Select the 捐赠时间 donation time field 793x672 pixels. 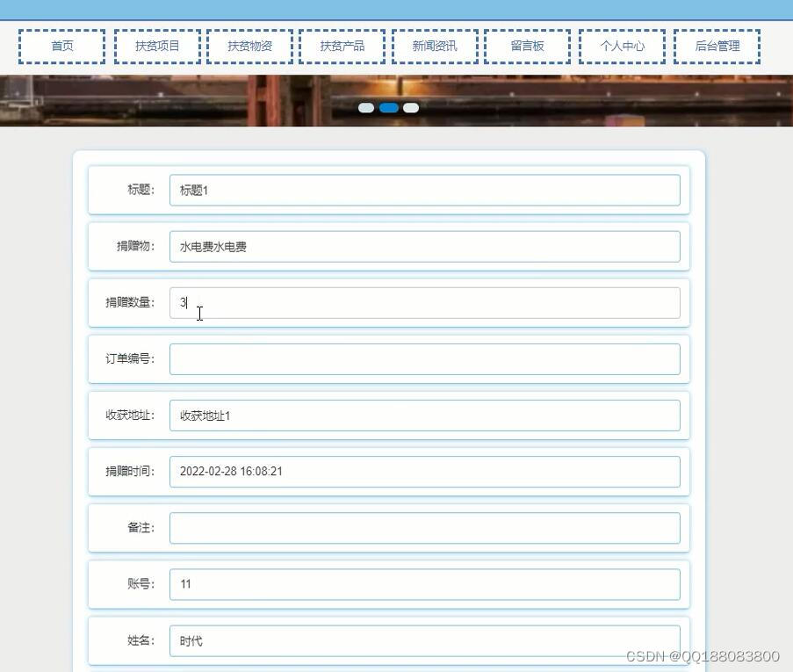tap(425, 471)
